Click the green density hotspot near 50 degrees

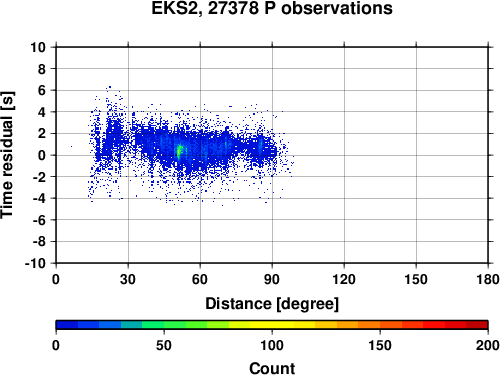[179, 152]
